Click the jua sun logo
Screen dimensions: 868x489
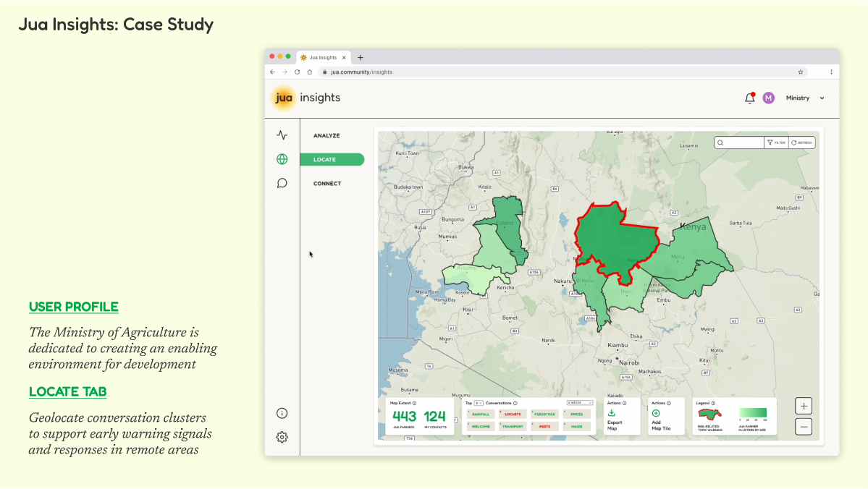[284, 98]
